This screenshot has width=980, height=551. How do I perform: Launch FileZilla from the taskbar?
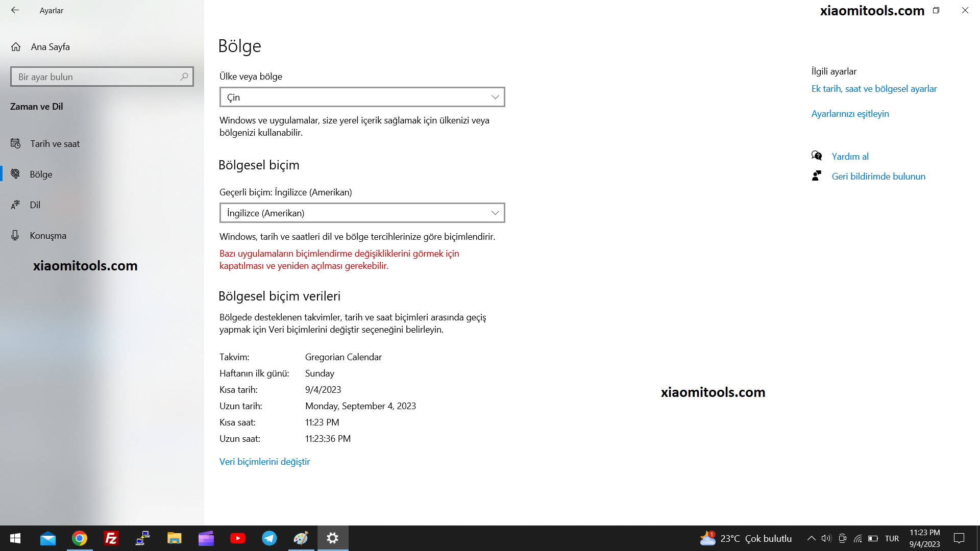coord(111,538)
